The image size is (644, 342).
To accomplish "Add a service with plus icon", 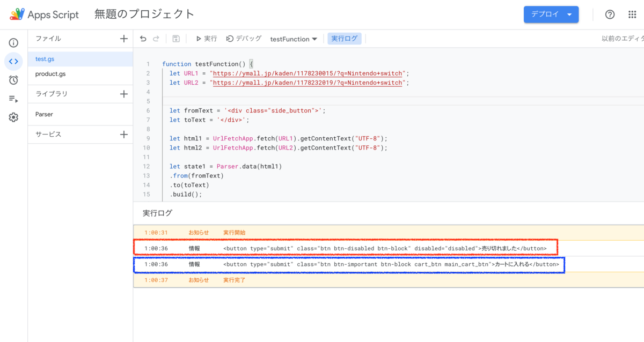I will [x=124, y=135].
